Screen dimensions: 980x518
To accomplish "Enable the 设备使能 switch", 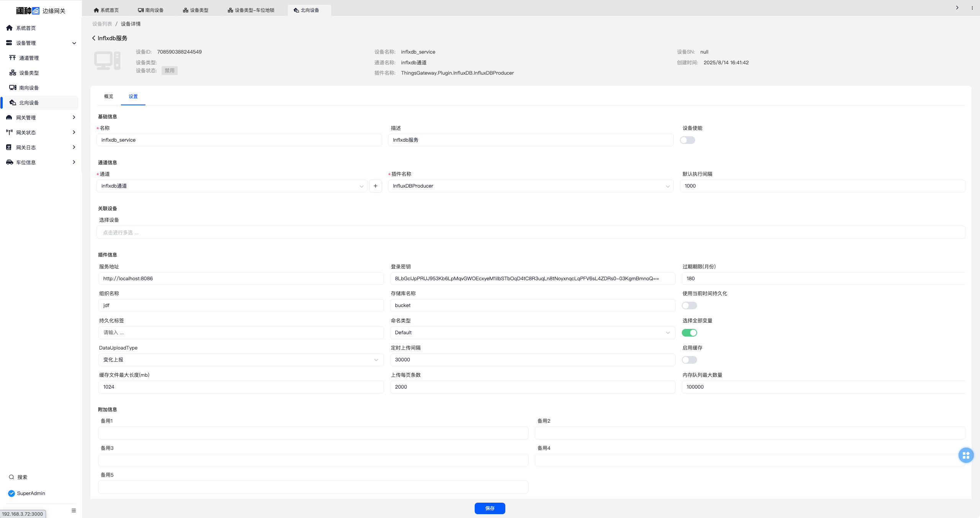I will click(687, 140).
